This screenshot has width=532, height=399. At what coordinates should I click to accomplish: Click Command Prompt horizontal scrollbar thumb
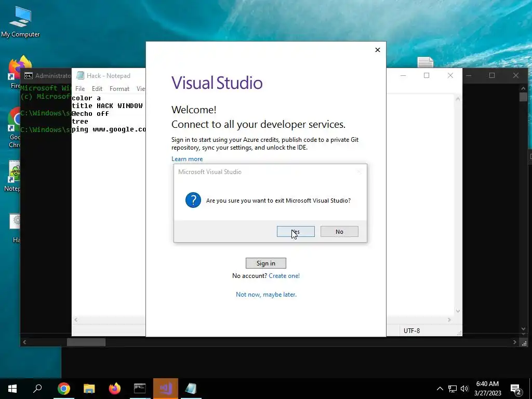pos(86,342)
